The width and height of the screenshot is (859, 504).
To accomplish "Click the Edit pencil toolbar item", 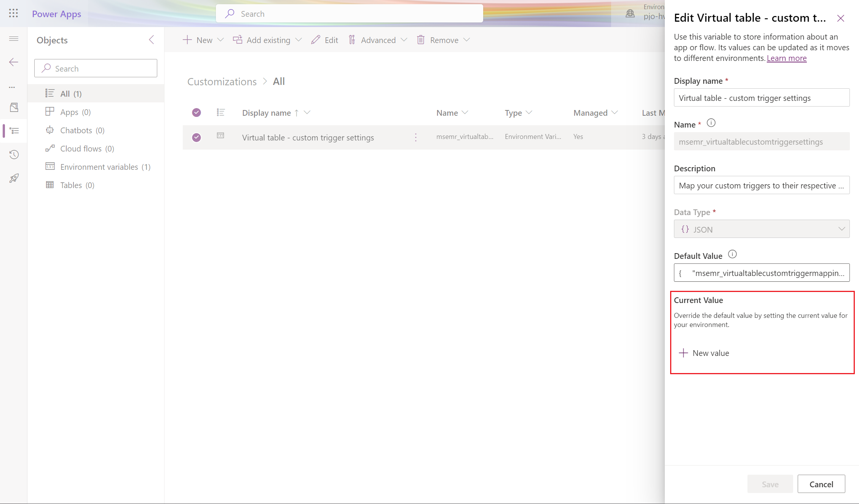I will [x=324, y=40].
